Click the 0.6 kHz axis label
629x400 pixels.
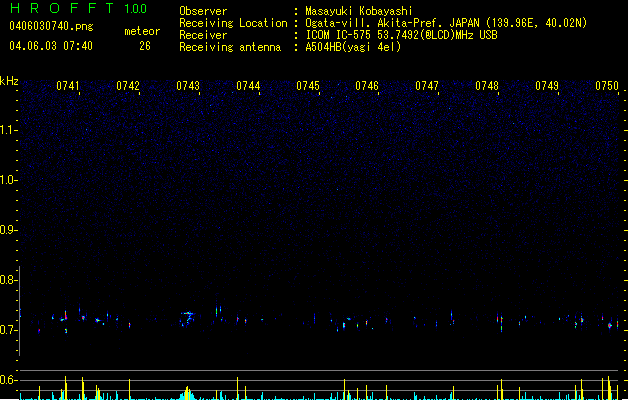(x=9, y=380)
